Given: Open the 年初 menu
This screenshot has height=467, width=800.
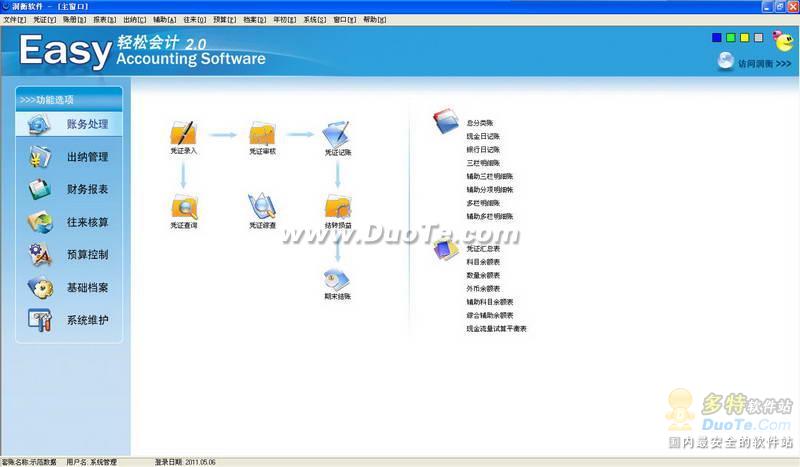Looking at the screenshot, I should coord(285,19).
